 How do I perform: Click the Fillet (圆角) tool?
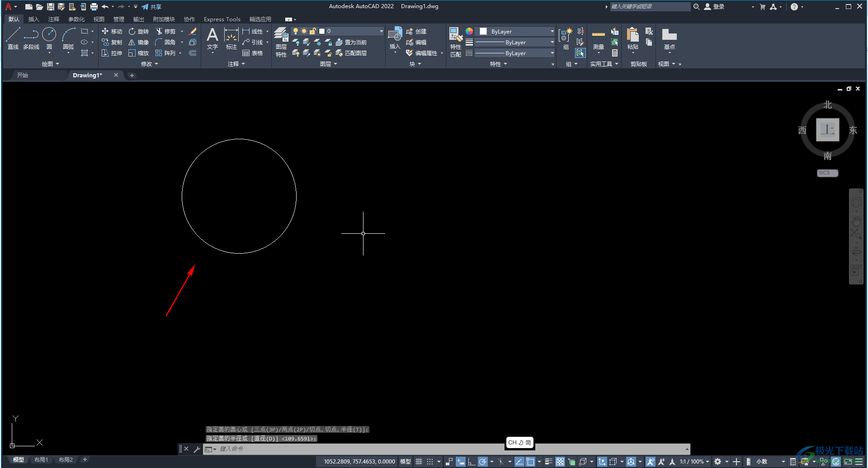(x=165, y=42)
